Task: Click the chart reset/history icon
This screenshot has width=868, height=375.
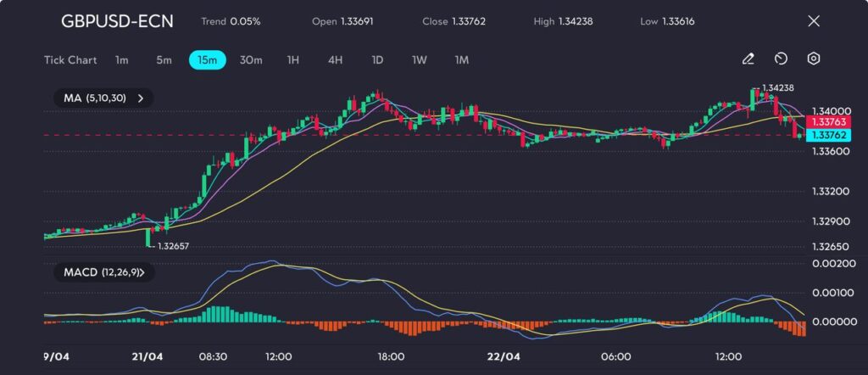Action: (781, 59)
